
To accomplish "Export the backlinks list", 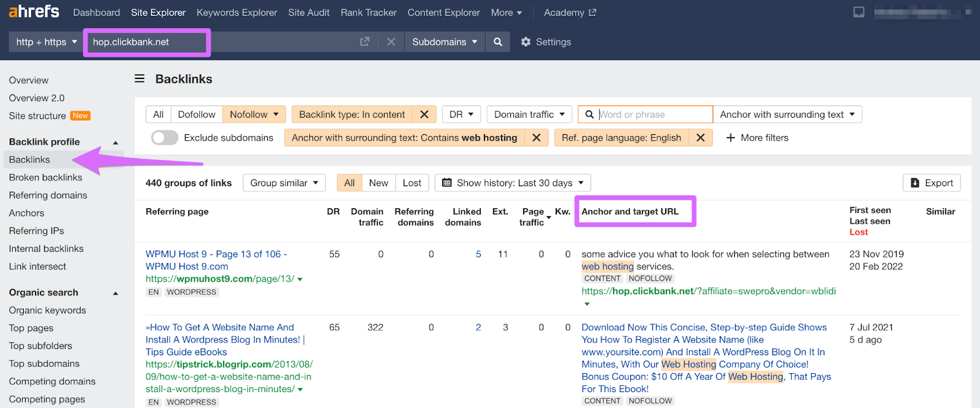I will pos(932,183).
